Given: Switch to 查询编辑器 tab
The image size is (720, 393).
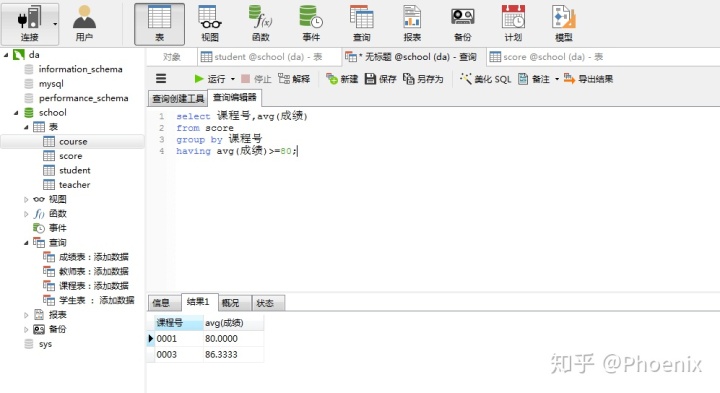Looking at the screenshot, I should 235,97.
